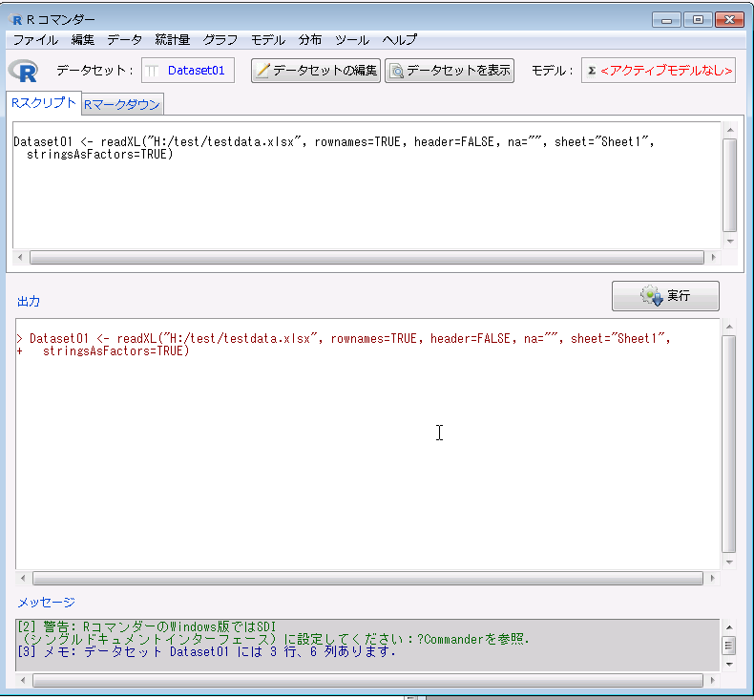Click script pane scroll up arrow

coord(730,130)
